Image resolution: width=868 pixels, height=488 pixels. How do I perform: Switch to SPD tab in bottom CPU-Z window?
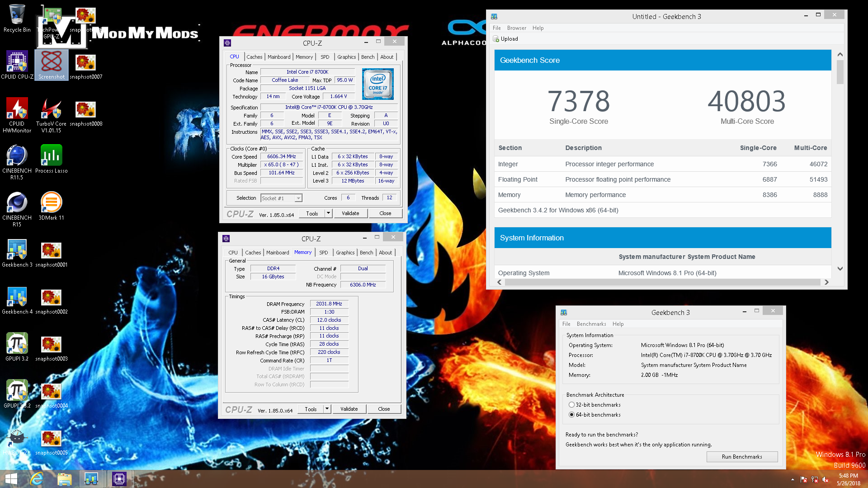click(x=324, y=253)
